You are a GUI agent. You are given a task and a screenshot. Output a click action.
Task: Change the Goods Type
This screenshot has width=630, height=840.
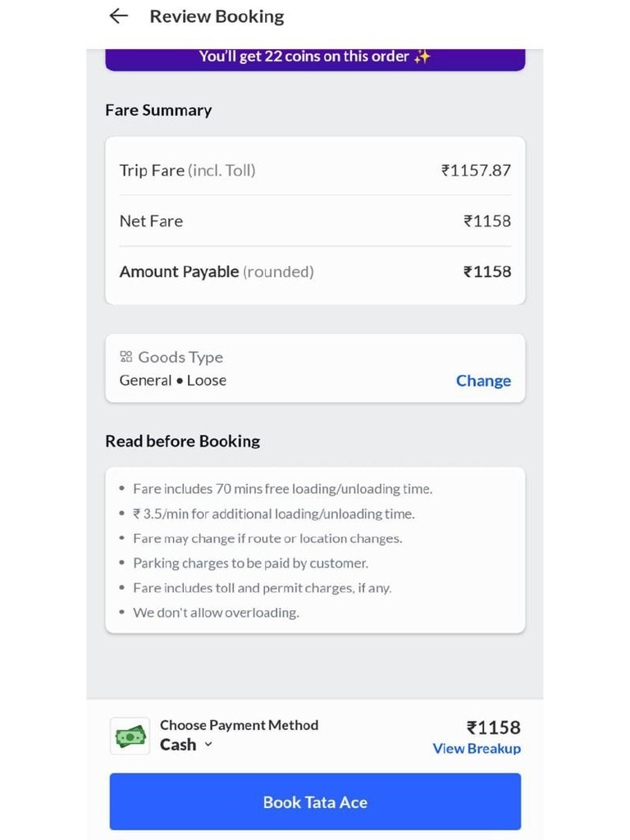click(x=483, y=381)
